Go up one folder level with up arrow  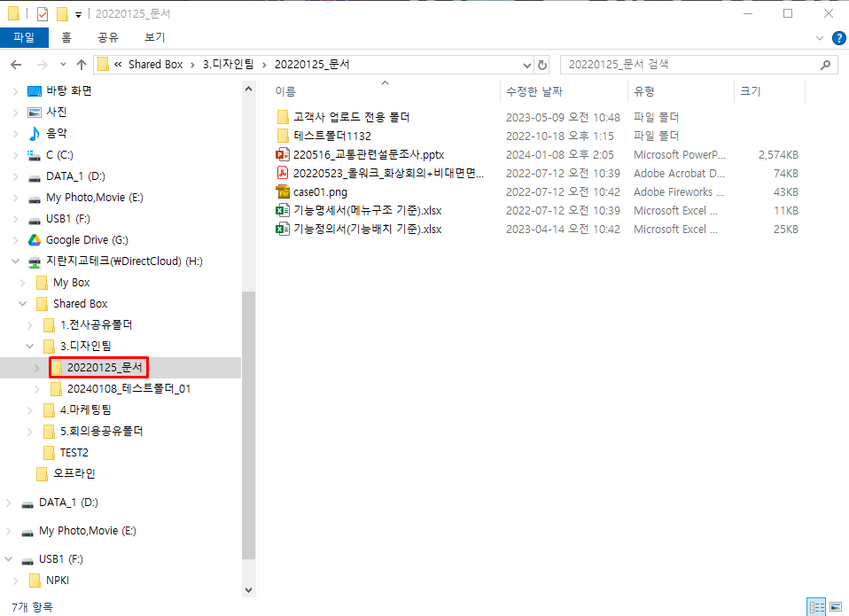coord(82,65)
